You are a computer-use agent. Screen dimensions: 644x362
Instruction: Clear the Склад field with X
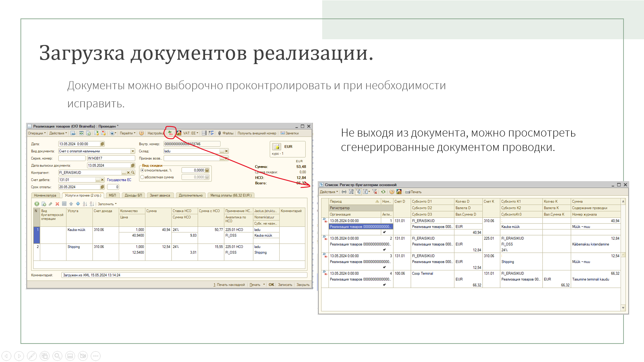[227, 151]
